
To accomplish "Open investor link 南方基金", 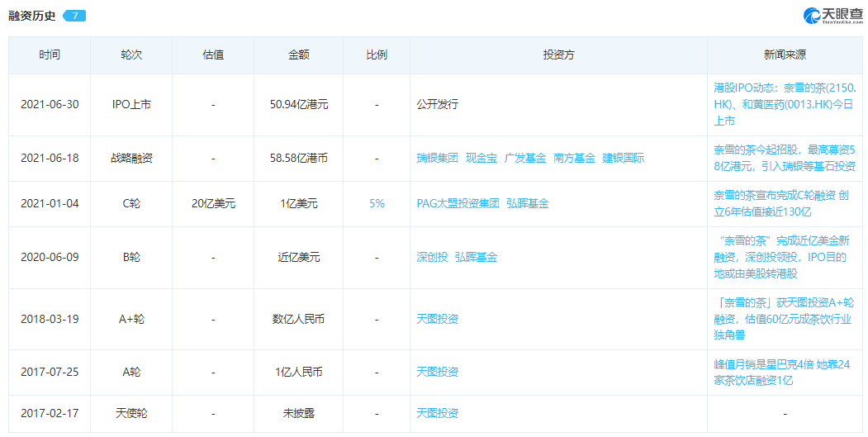I will tap(574, 159).
